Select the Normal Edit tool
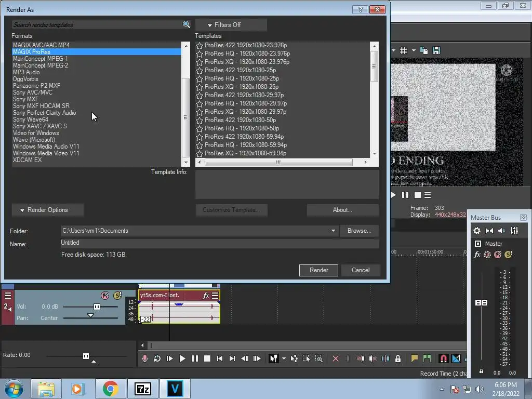The image size is (532, 399). pyautogui.click(x=273, y=358)
